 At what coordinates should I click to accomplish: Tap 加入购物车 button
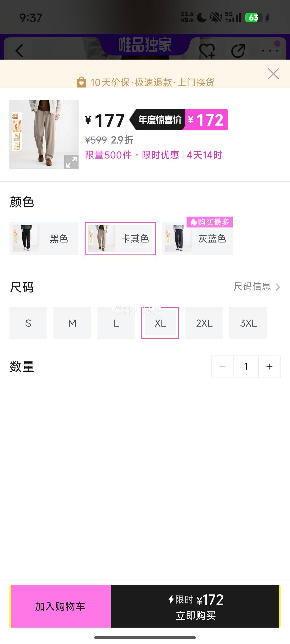60,606
